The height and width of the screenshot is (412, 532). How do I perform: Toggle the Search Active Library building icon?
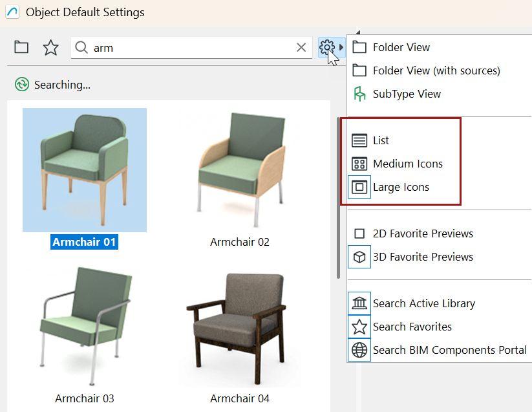(x=359, y=303)
